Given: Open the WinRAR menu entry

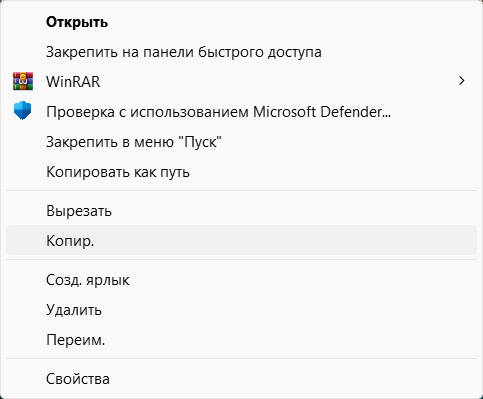Looking at the screenshot, I should point(241,81).
